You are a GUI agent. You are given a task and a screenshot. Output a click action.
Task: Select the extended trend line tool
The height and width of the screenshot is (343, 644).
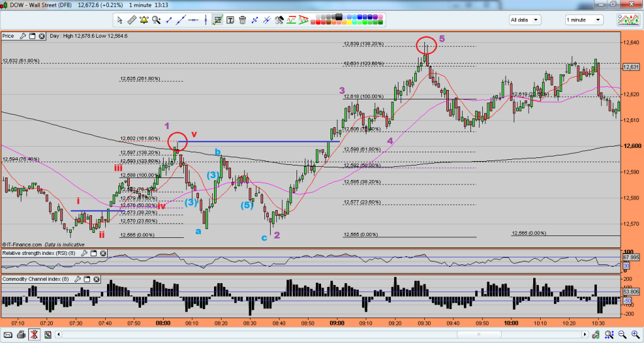pyautogui.click(x=181, y=20)
